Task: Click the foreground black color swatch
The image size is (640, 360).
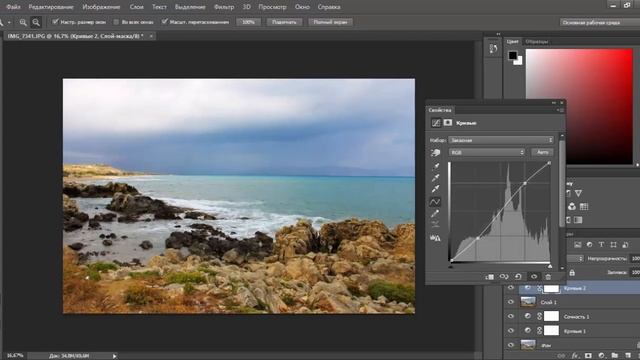Action: click(513, 56)
